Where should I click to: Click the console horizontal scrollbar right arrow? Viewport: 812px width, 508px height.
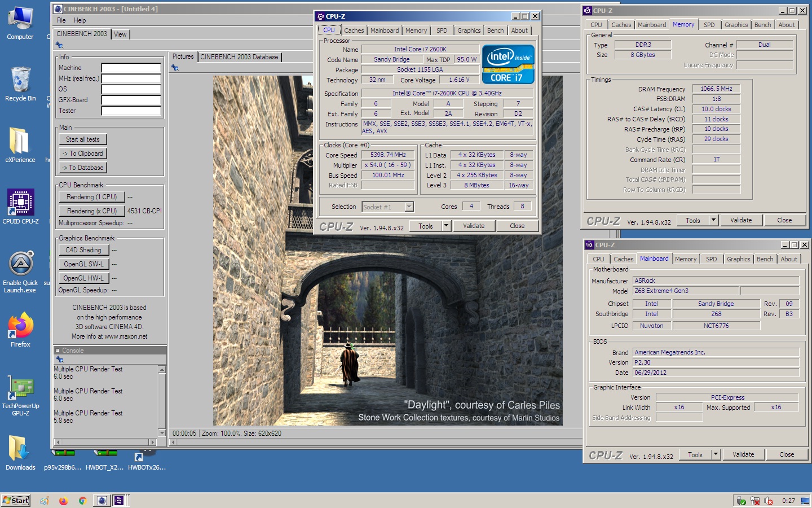point(152,442)
